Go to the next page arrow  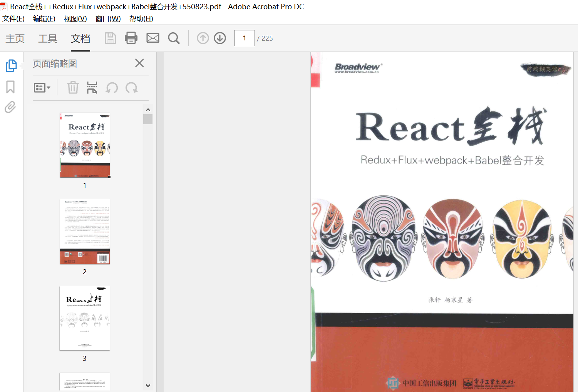pos(220,38)
